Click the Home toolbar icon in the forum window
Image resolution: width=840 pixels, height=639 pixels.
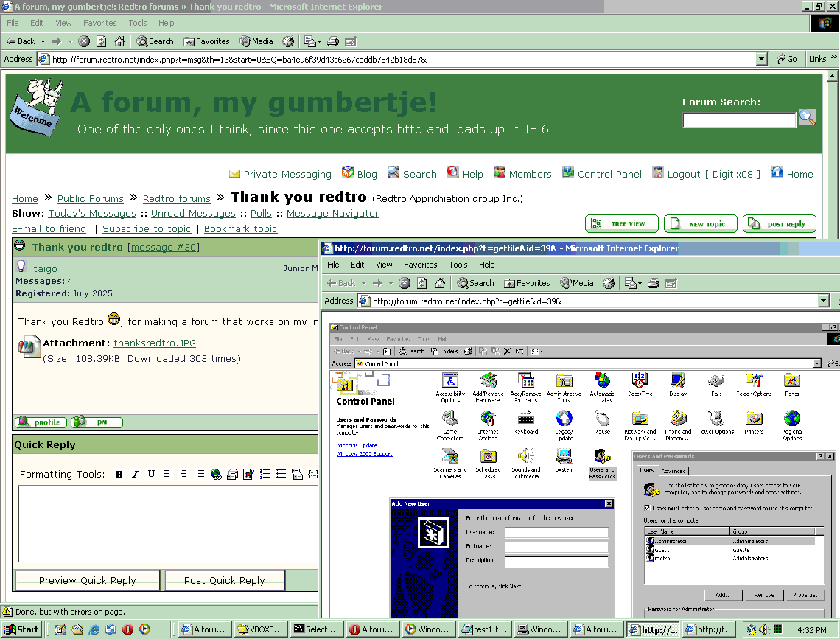pyautogui.click(x=119, y=41)
